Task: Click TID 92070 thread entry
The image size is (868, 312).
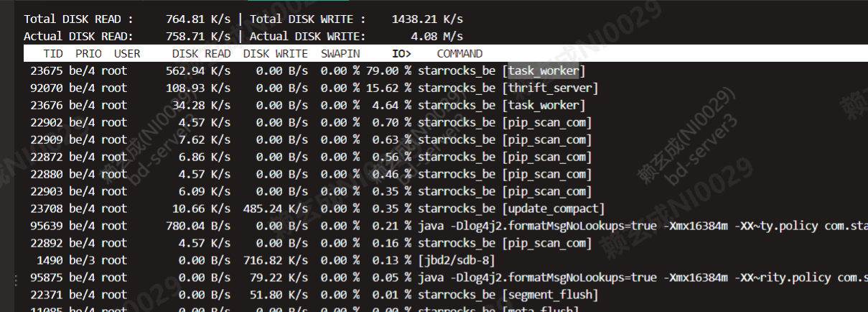Action: (x=47, y=88)
